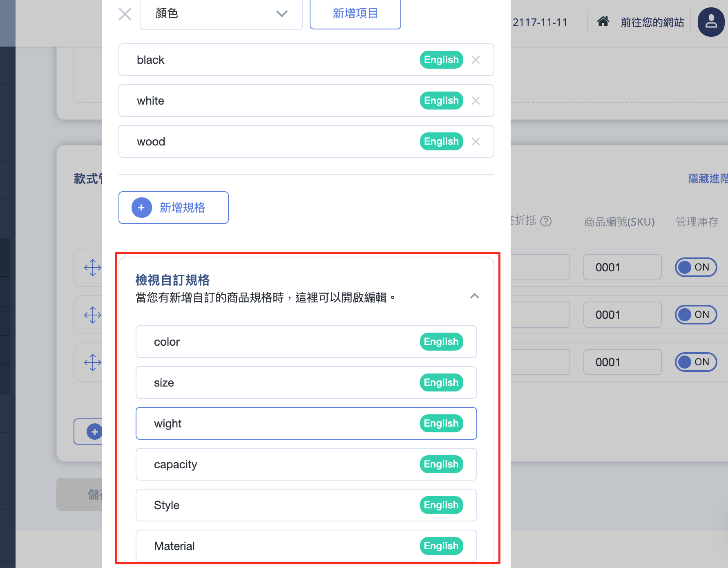Click English badge on black row
The image size is (728, 568).
click(441, 60)
